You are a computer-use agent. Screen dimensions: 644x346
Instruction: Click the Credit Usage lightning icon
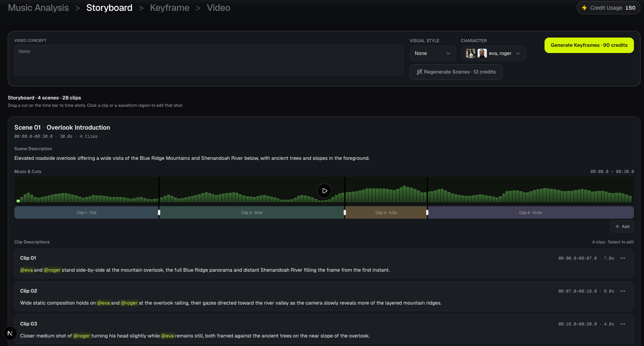click(584, 8)
